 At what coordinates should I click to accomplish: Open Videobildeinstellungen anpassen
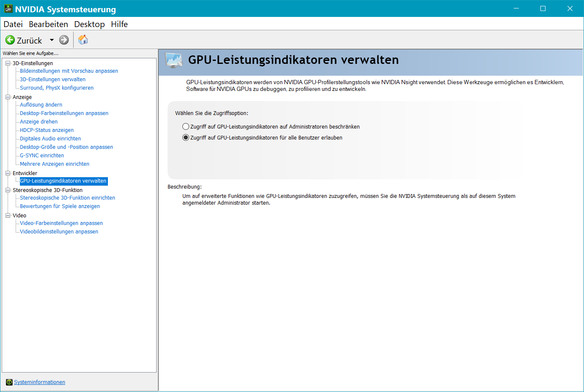coord(59,232)
